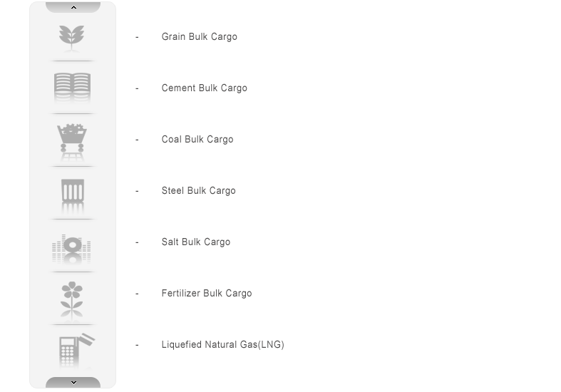
Task: Select the grain wheat plant icon
Action: (72, 38)
